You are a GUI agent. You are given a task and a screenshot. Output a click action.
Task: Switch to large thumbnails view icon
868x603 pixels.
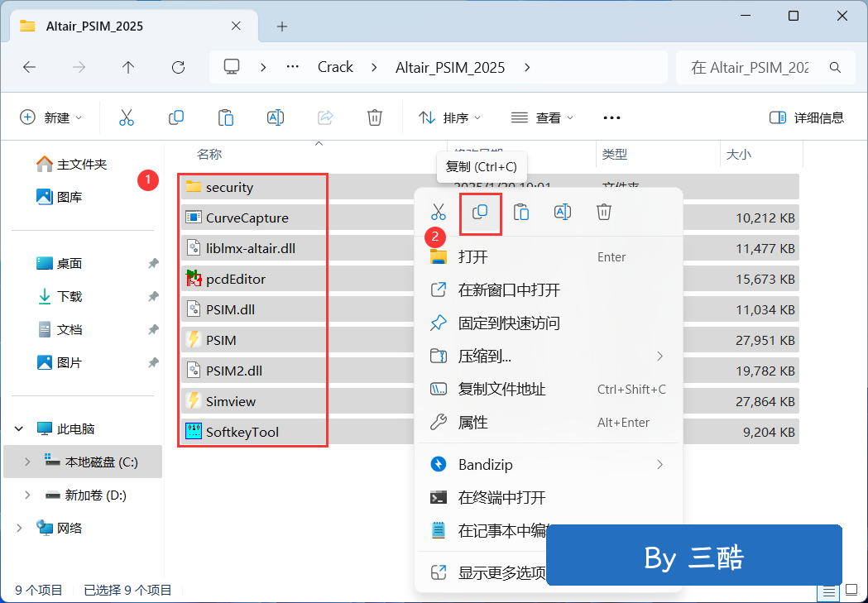click(851, 592)
